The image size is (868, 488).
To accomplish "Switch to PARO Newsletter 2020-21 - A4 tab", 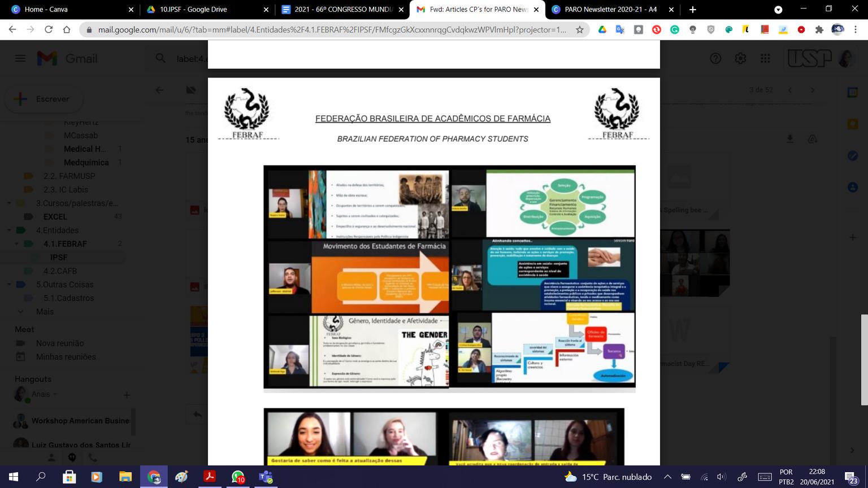I will (613, 10).
